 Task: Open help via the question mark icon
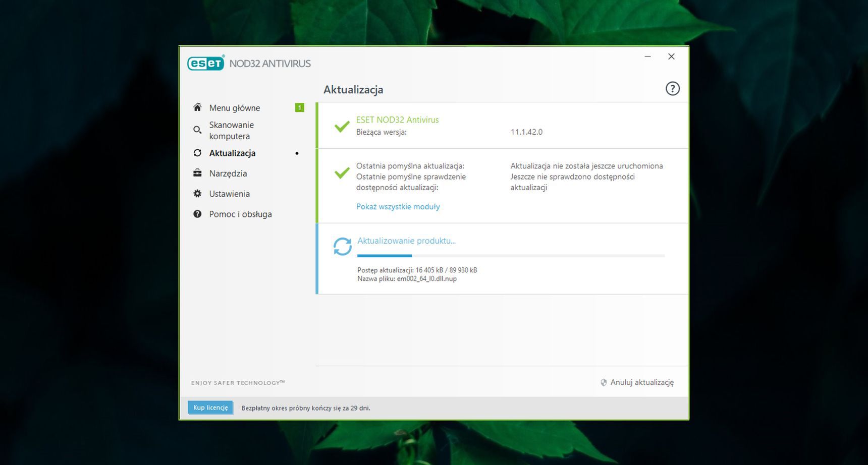coord(673,88)
